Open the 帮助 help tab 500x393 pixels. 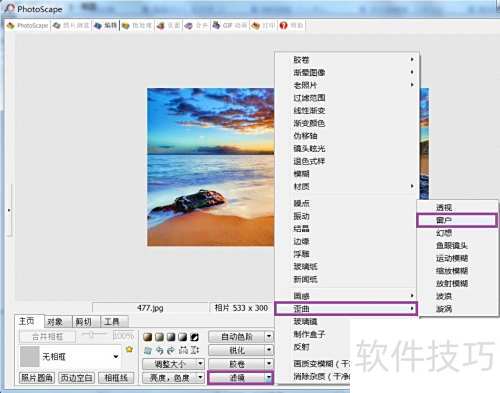(x=292, y=25)
